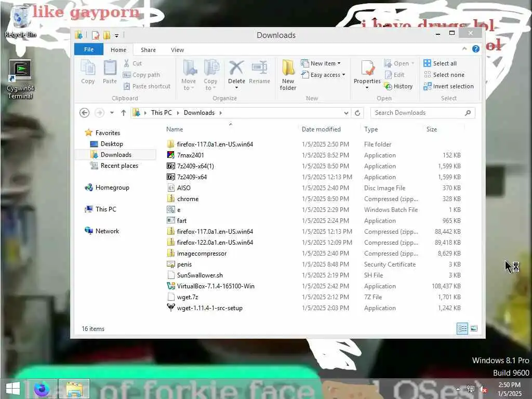Show file History
The height and width of the screenshot is (399, 532).
[x=398, y=86]
